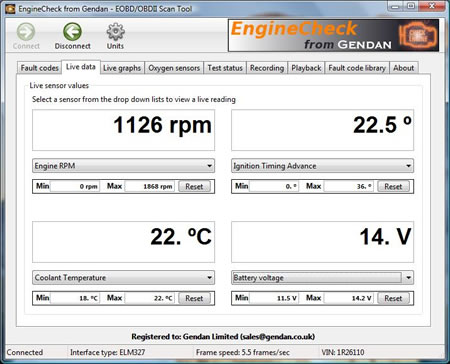Show the About tab

click(x=403, y=68)
